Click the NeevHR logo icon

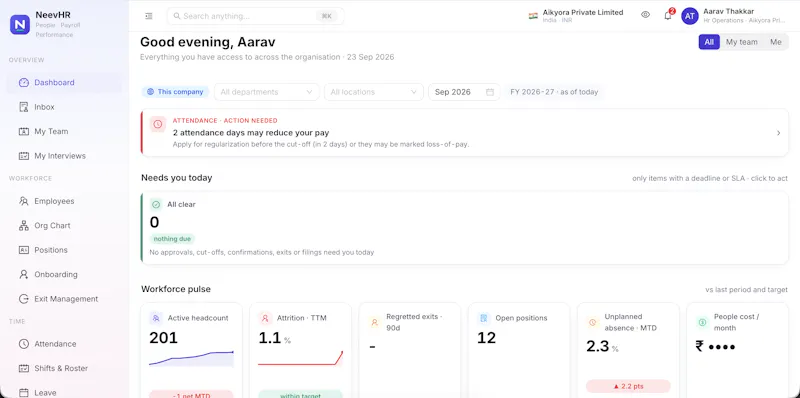coord(20,24)
